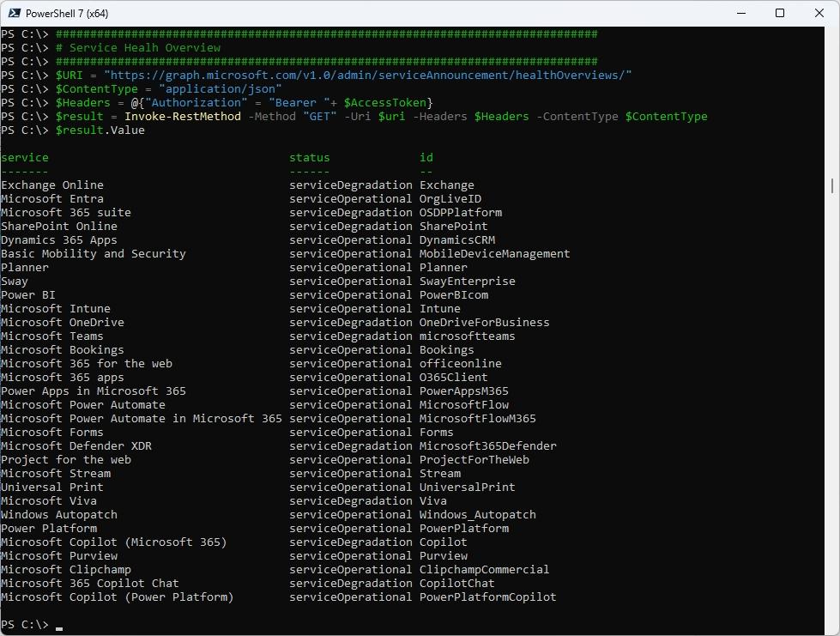Viewport: 840px width, 636px height.
Task: Close the PowerShell 7 window
Action: click(x=819, y=13)
